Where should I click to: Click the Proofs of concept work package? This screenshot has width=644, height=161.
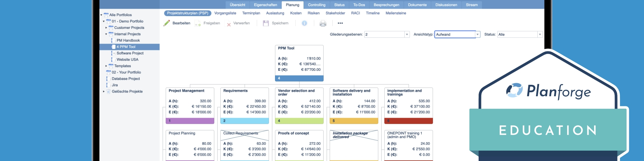coord(299,146)
